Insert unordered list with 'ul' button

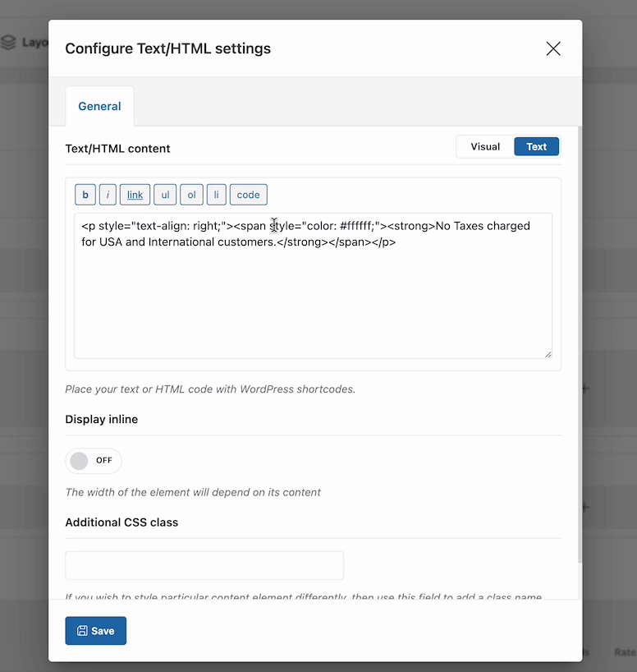click(165, 195)
